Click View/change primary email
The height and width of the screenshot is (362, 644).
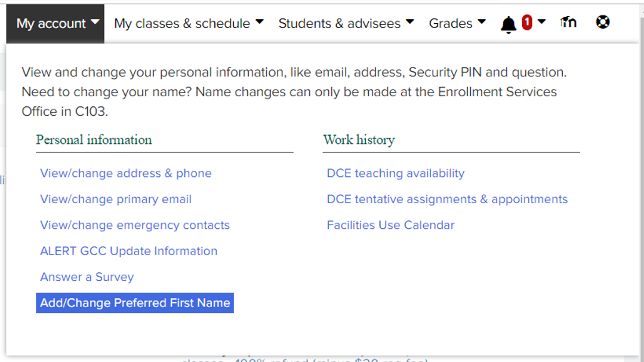click(115, 199)
